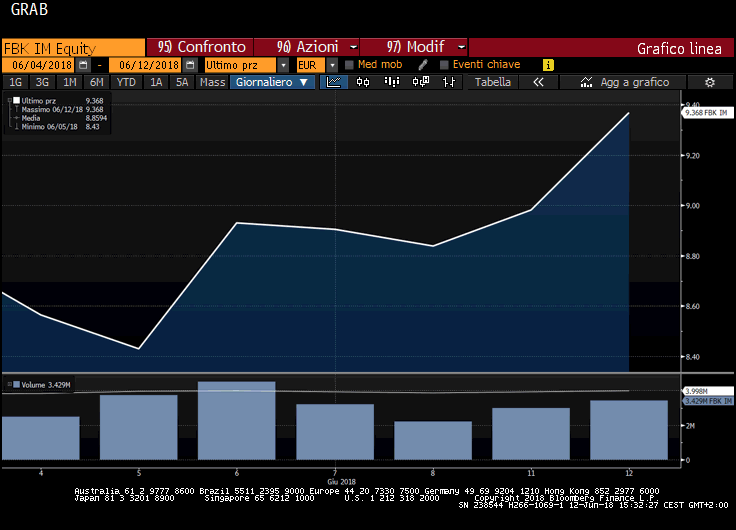Open the end date calendar picker

190,65
